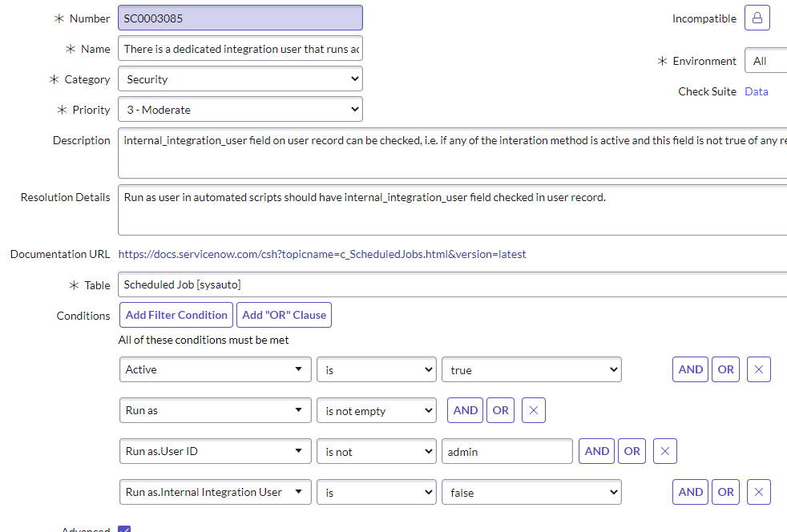This screenshot has width=787, height=532.
Task: Click OR button on Run as.User ID row
Action: [x=632, y=451]
